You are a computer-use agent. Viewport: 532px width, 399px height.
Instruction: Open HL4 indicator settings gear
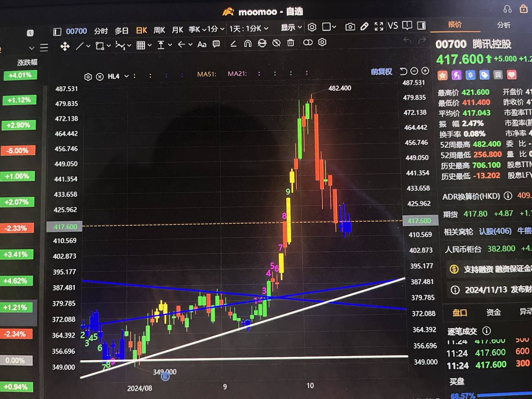[x=88, y=77]
